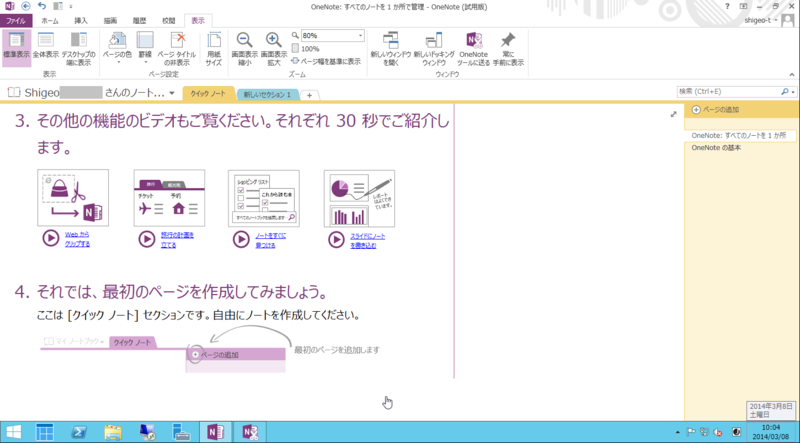Open 新しいドッキングウィンドウ

point(434,48)
